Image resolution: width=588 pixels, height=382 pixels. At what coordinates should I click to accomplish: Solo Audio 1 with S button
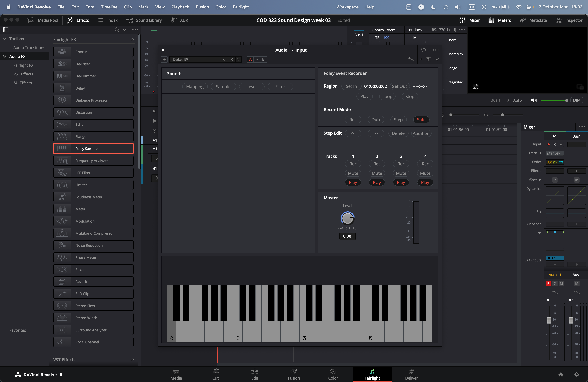(555, 283)
